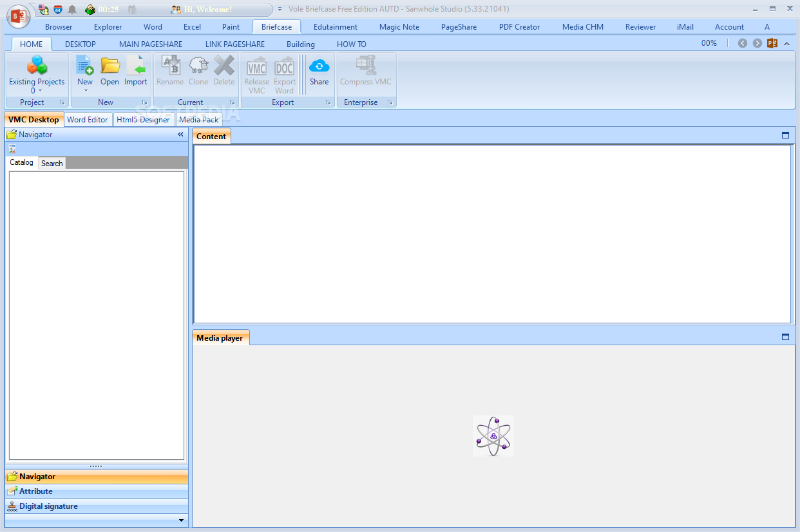
Task: Select the Catalog tab in Navigator
Action: click(22, 162)
